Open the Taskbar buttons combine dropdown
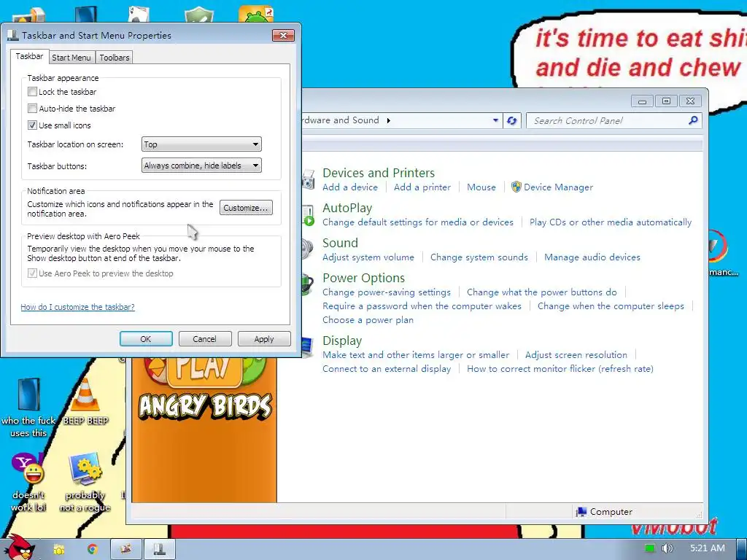 (201, 166)
